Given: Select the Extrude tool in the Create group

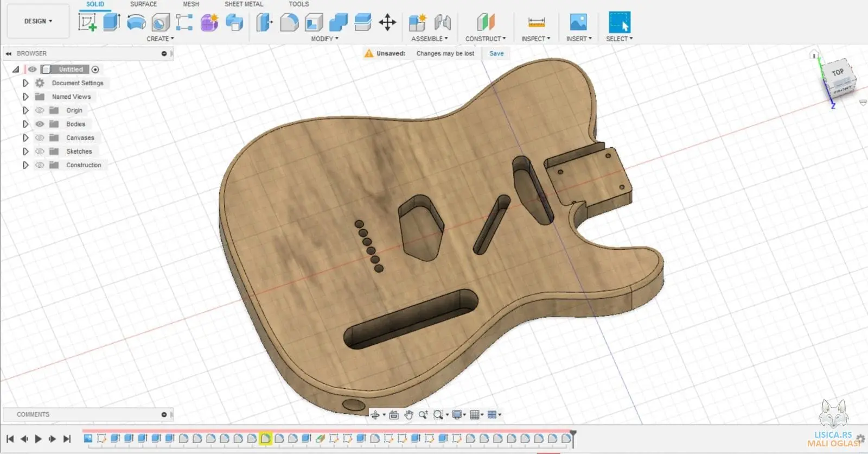Looking at the screenshot, I should click(111, 22).
